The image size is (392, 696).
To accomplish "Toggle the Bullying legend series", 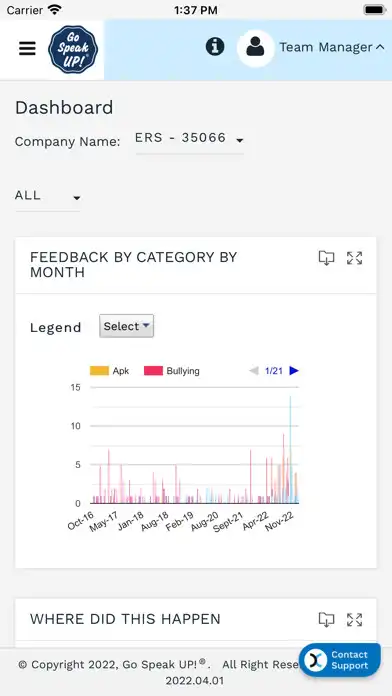I will point(172,371).
